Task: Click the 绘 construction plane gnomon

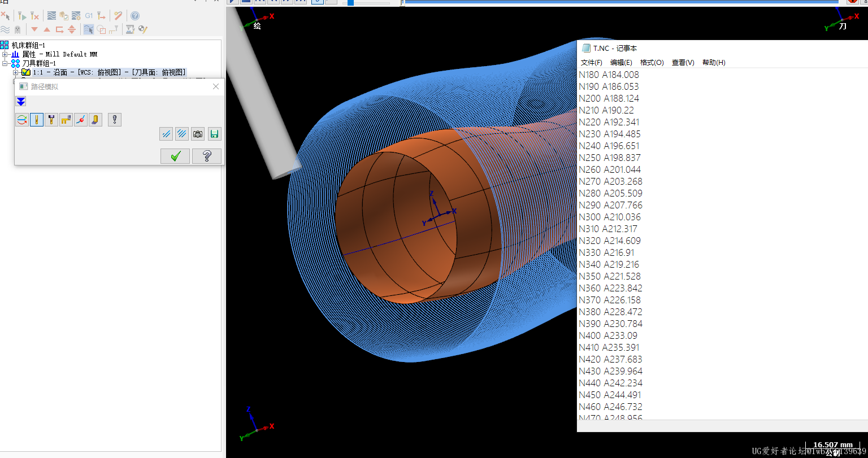Action: 257,20
